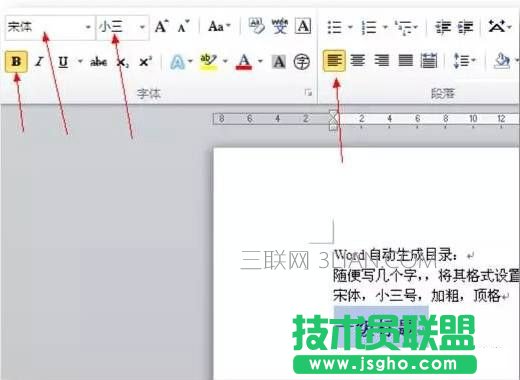Toggle Italic formatting button
This screenshot has width=520, height=380.
coord(39,62)
